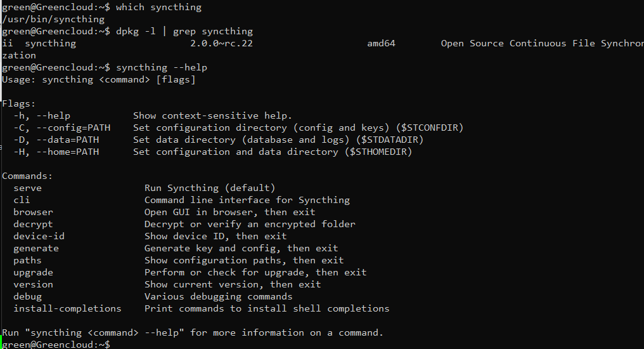Click the 'upgrade' command entry

33,273
